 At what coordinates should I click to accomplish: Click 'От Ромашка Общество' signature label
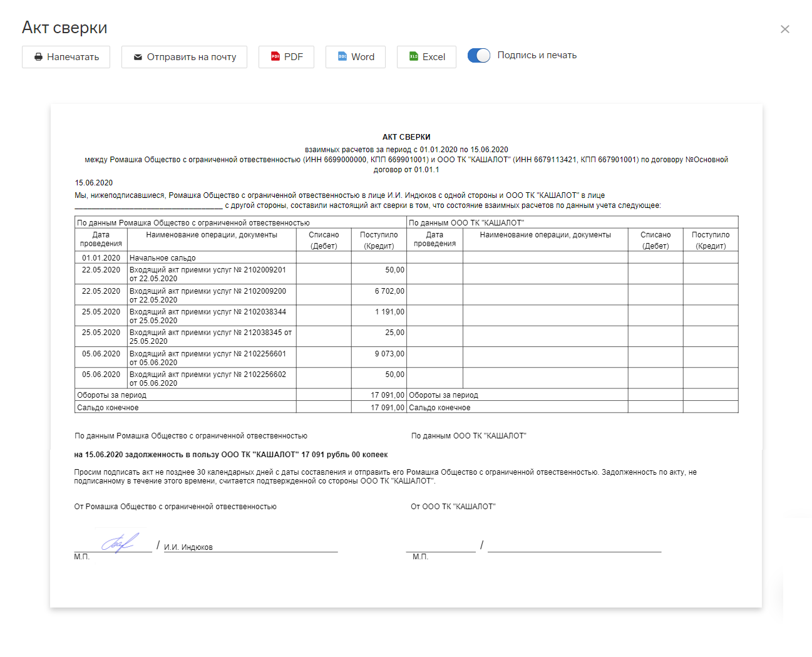pos(175,507)
